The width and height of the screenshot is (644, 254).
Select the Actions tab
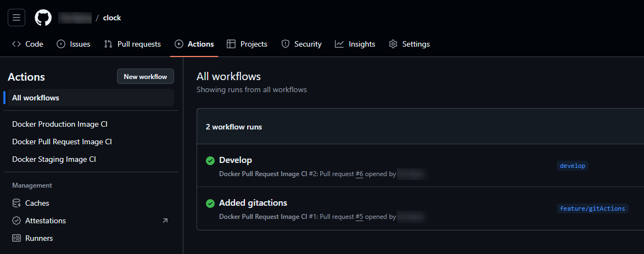(194, 44)
